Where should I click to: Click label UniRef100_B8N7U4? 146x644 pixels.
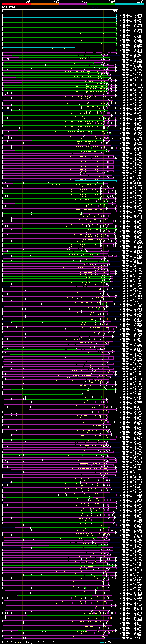(x=131, y=620)
